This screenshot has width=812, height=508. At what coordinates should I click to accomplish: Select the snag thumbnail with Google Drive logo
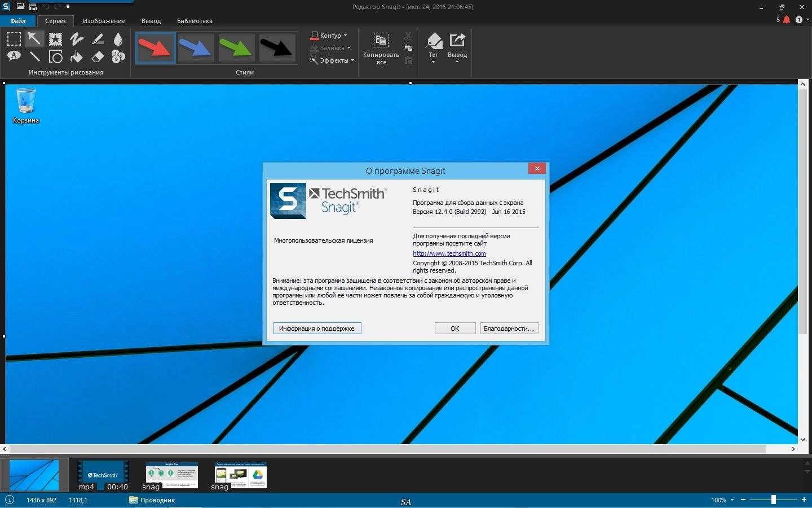[240, 476]
